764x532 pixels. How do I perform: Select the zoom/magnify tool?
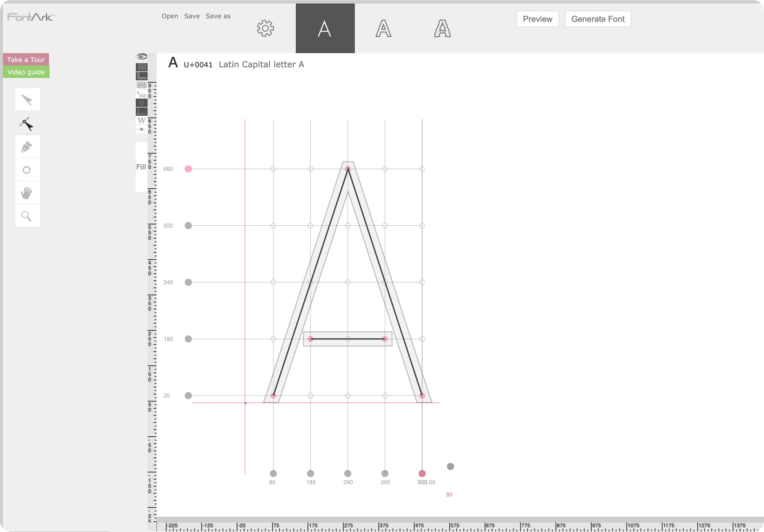point(27,216)
